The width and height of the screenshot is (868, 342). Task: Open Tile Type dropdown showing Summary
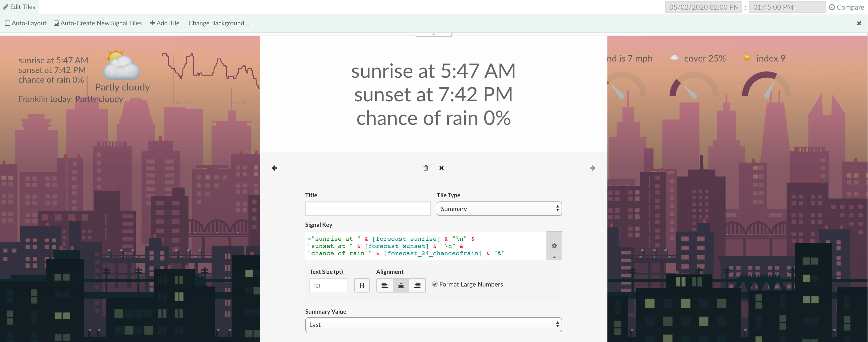pos(499,209)
